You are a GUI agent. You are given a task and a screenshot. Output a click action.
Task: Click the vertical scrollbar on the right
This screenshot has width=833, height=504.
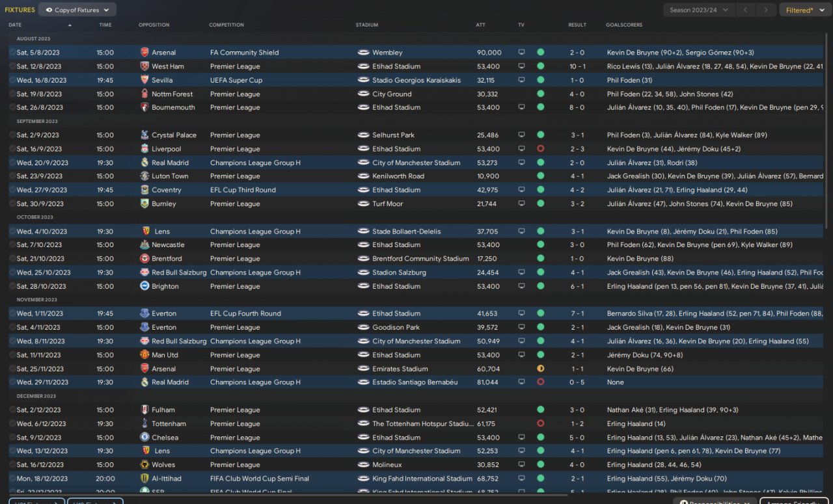coord(828,130)
